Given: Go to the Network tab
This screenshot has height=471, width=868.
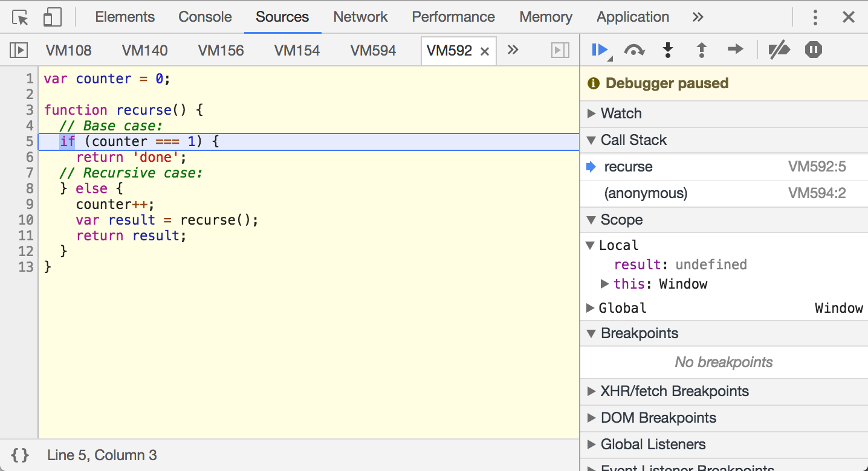Looking at the screenshot, I should click(361, 17).
